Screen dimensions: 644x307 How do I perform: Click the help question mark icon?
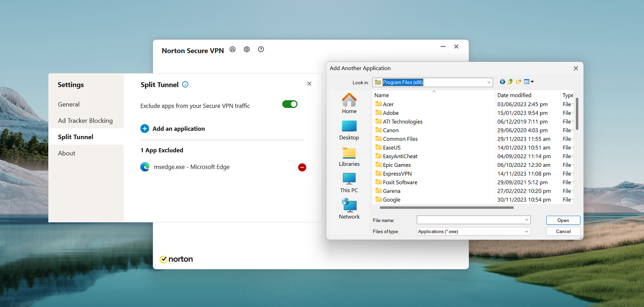261,50
